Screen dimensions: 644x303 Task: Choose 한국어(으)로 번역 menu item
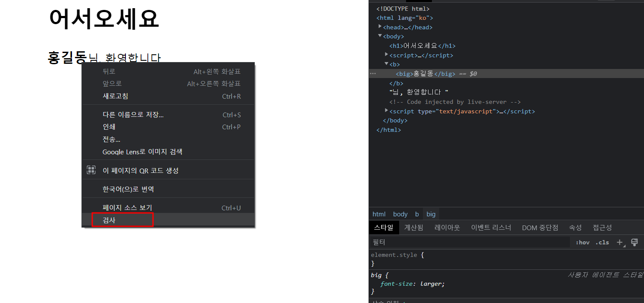click(x=169, y=189)
